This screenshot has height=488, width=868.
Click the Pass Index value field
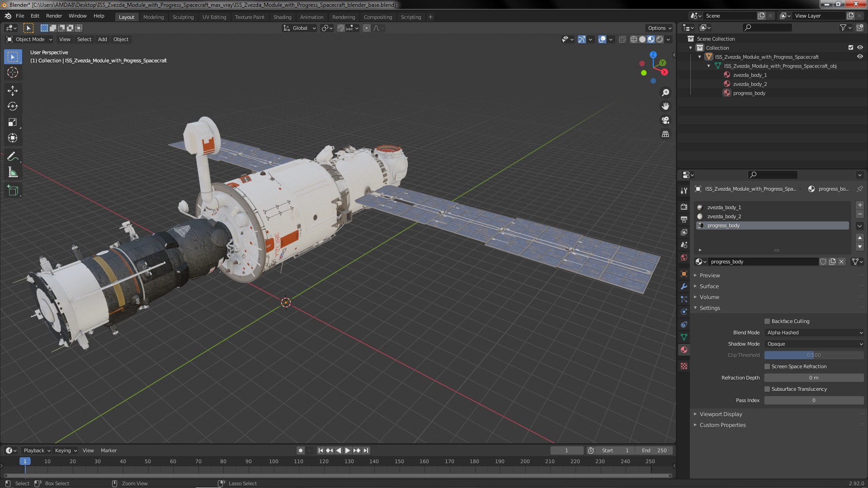pyautogui.click(x=814, y=400)
